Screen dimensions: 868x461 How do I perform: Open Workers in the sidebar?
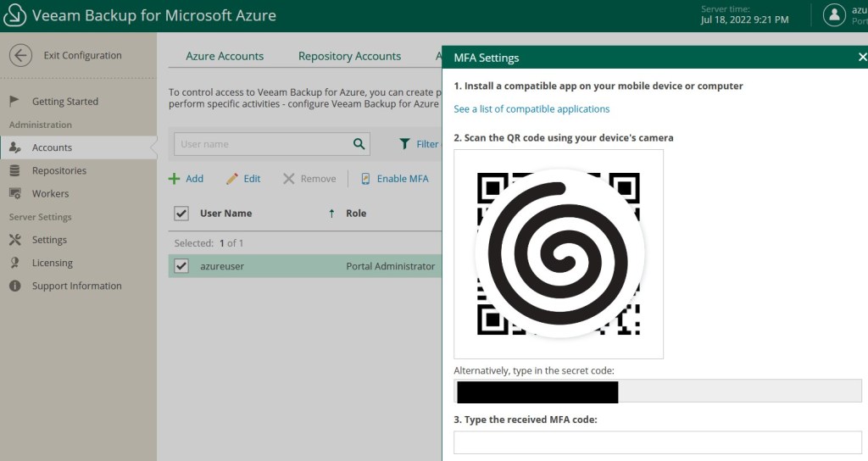point(50,193)
